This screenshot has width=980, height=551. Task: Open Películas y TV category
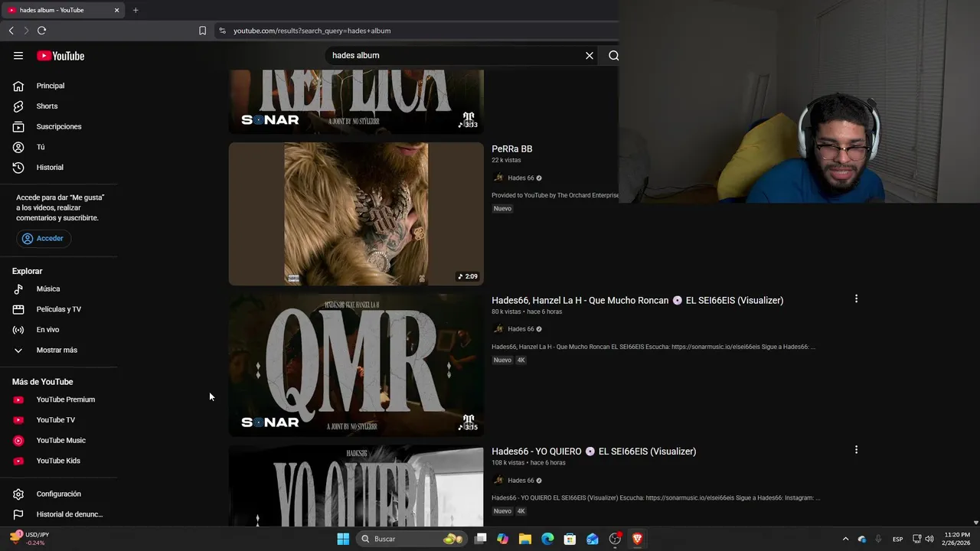59,309
